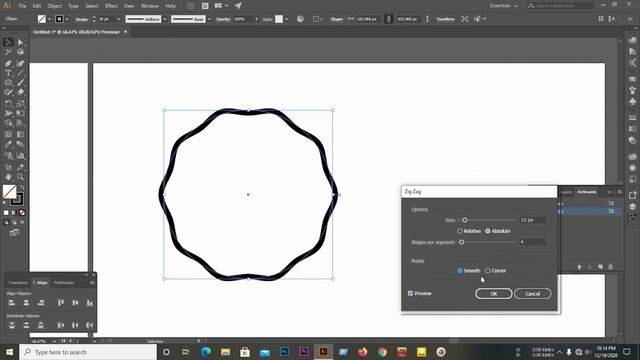Click move artboard up arrow

click(x=579, y=267)
